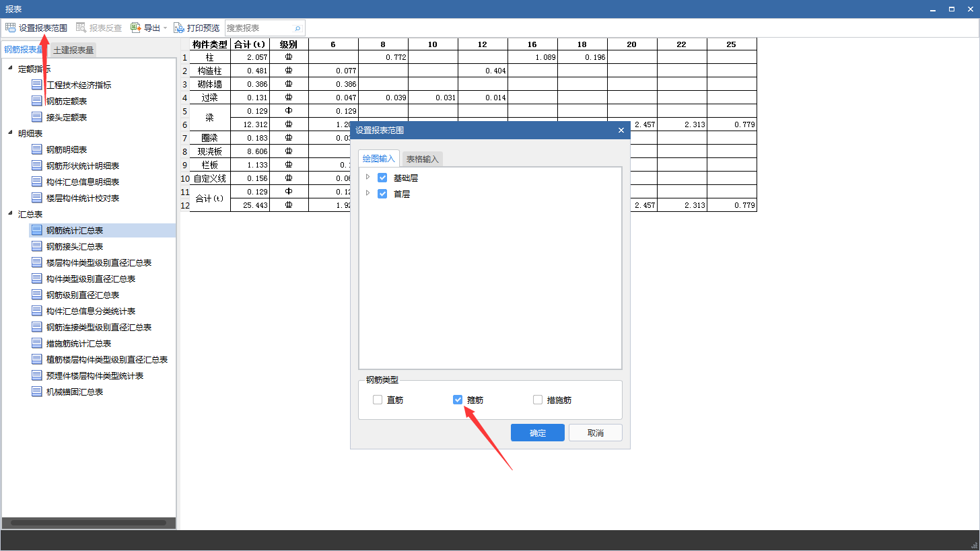980x551 pixels.
Task: Open 植筋楼层构件类型级别直径汇总表 report icon
Action: pyautogui.click(x=37, y=360)
